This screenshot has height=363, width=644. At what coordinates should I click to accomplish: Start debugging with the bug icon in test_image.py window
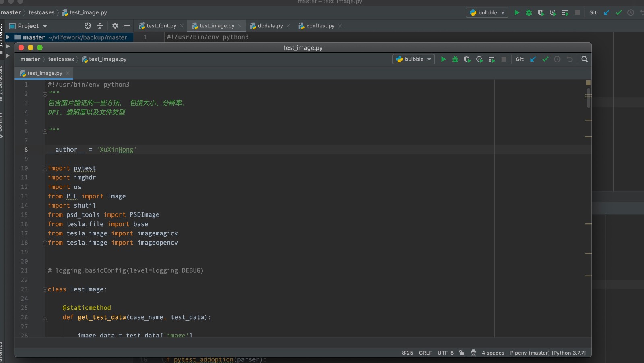(455, 59)
